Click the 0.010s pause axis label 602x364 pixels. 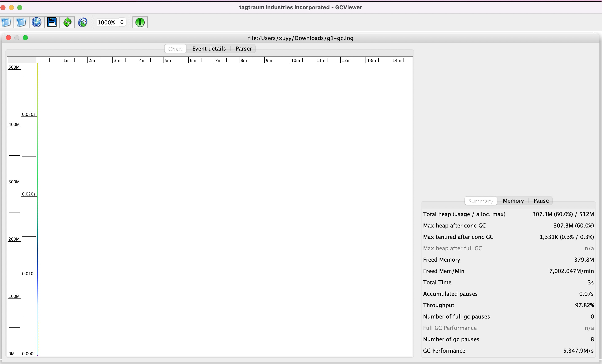coord(29,273)
